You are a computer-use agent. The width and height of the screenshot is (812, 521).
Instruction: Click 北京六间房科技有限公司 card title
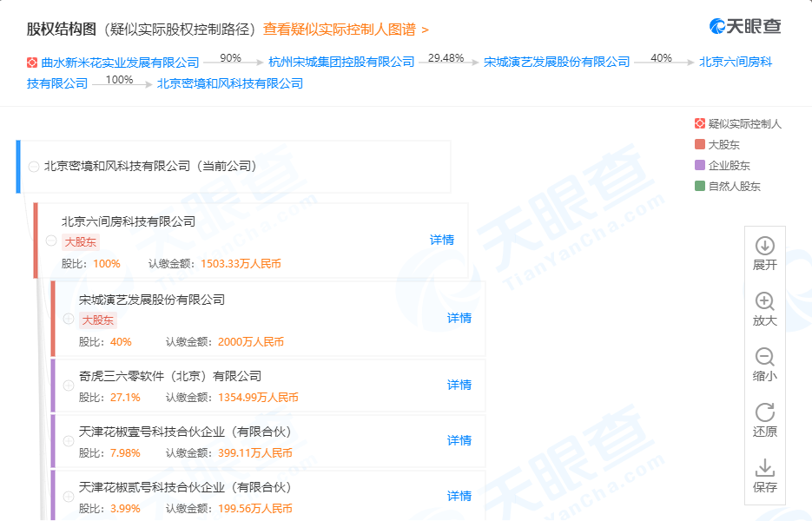[x=129, y=221]
